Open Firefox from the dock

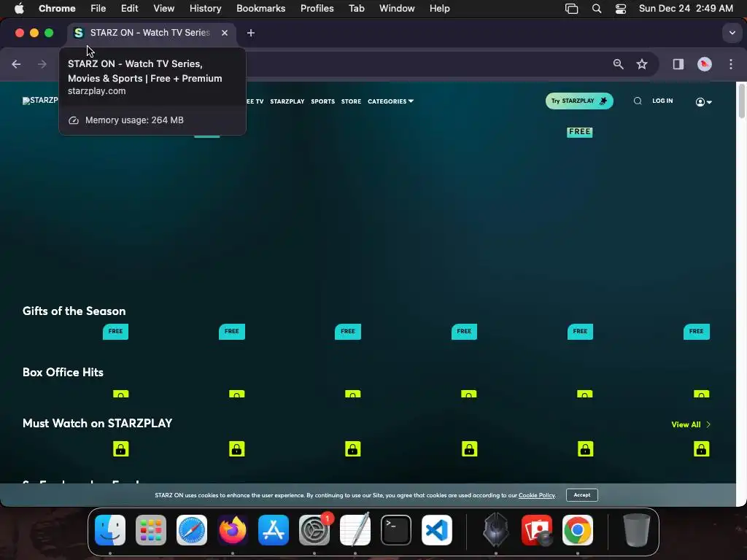[233, 530]
